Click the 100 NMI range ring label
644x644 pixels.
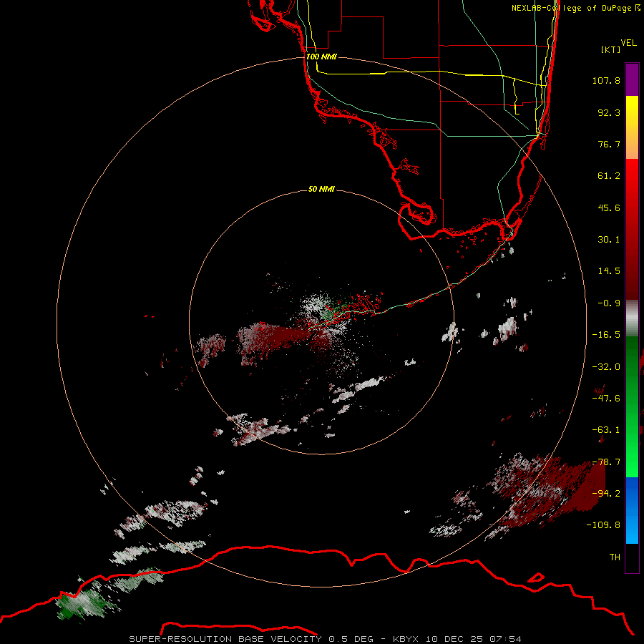click(321, 57)
